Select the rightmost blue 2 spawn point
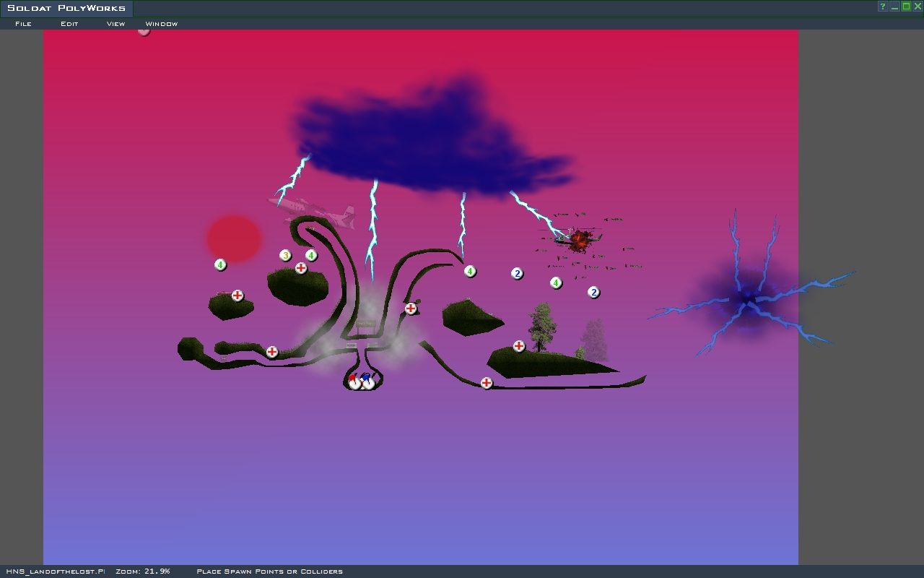This screenshot has height=578, width=924. [x=593, y=293]
